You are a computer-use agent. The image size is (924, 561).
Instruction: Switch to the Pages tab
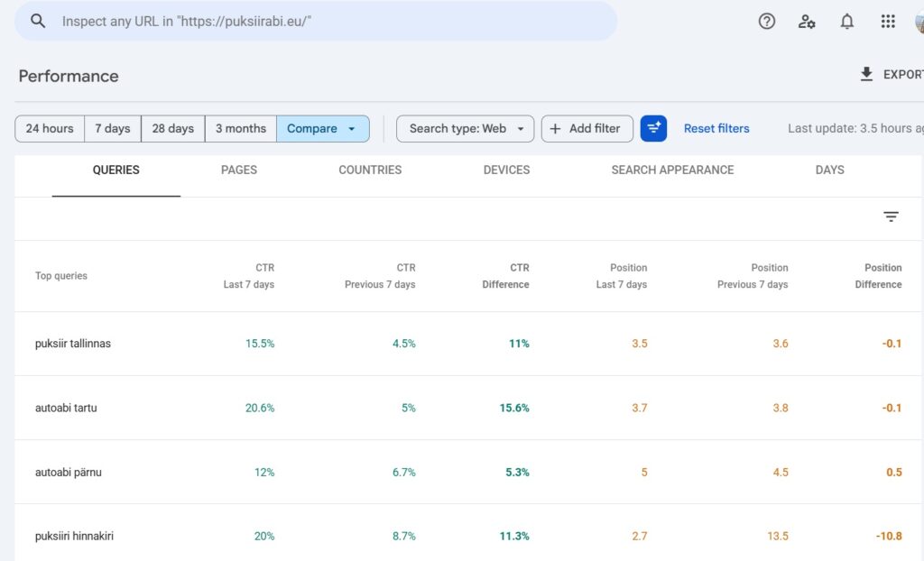[x=238, y=170]
